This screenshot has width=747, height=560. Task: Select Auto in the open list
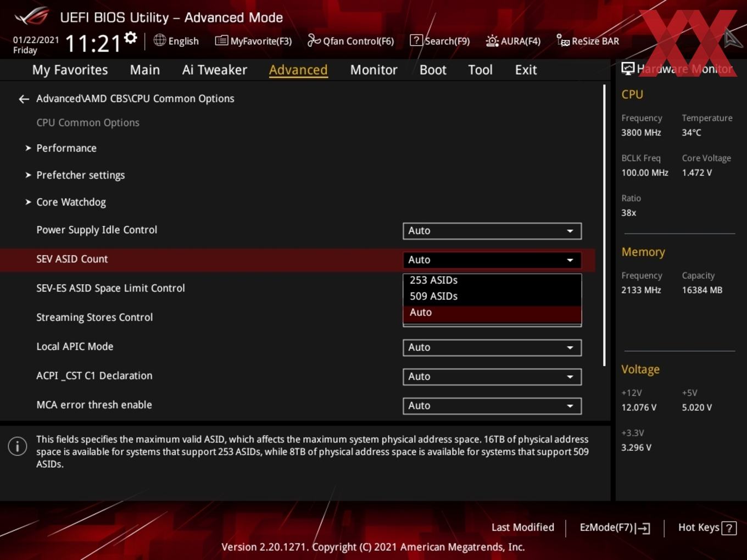pyautogui.click(x=492, y=312)
